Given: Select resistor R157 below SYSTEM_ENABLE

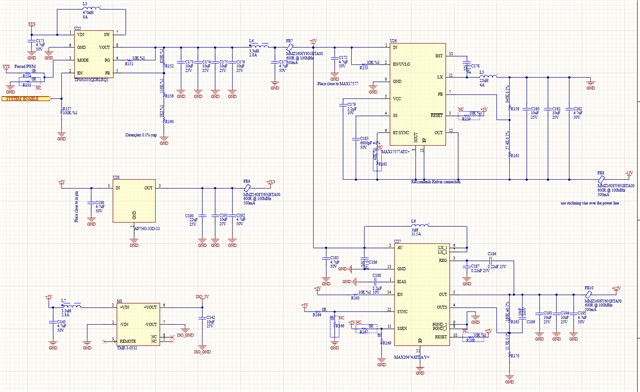Looking at the screenshot, I should click(61, 110).
